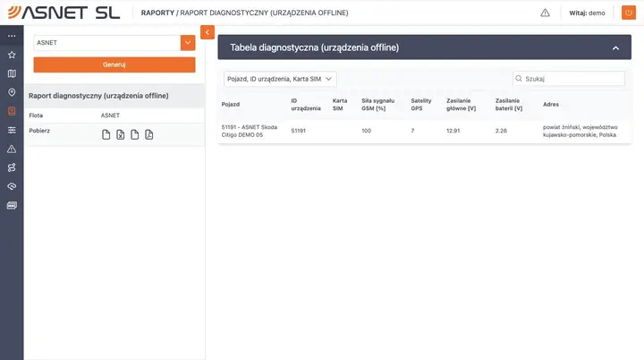This screenshot has height=360, width=644.
Task: Sort by the Karta SIM column header
Action: click(340, 105)
